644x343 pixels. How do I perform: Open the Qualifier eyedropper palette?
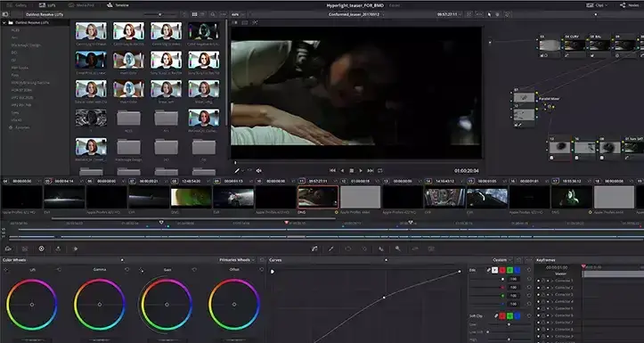pos(331,249)
